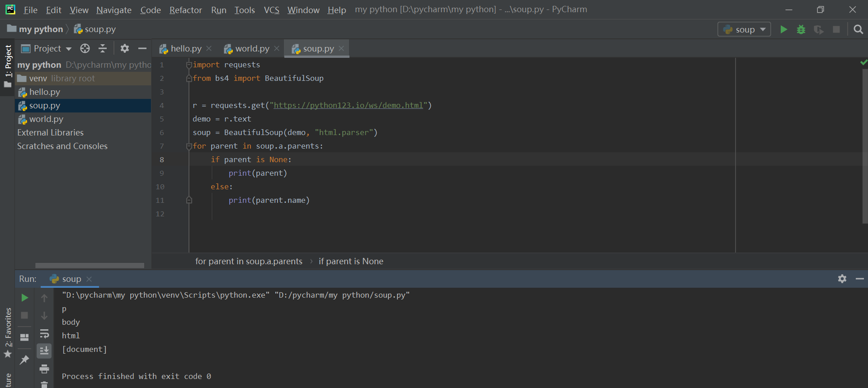Toggle 2: Favorites side tool tab
The height and width of the screenshot is (388, 868).
8,332
